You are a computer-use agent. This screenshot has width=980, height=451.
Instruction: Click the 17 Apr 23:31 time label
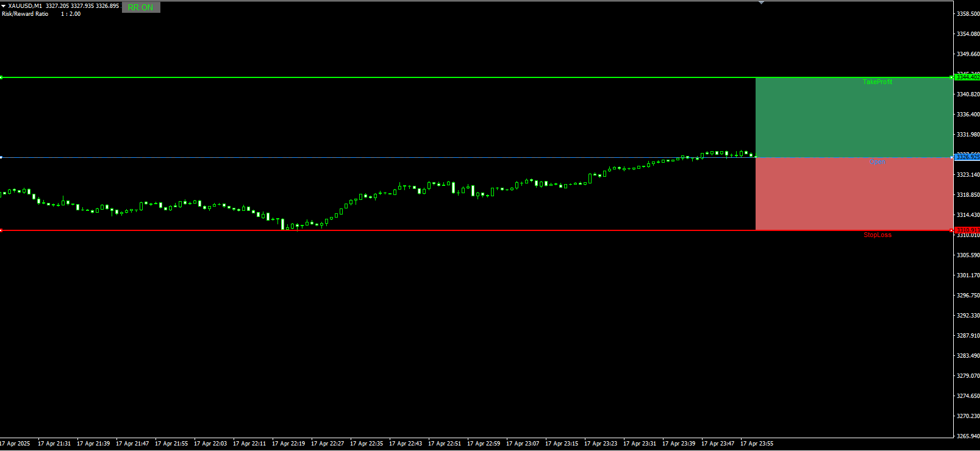click(640, 444)
